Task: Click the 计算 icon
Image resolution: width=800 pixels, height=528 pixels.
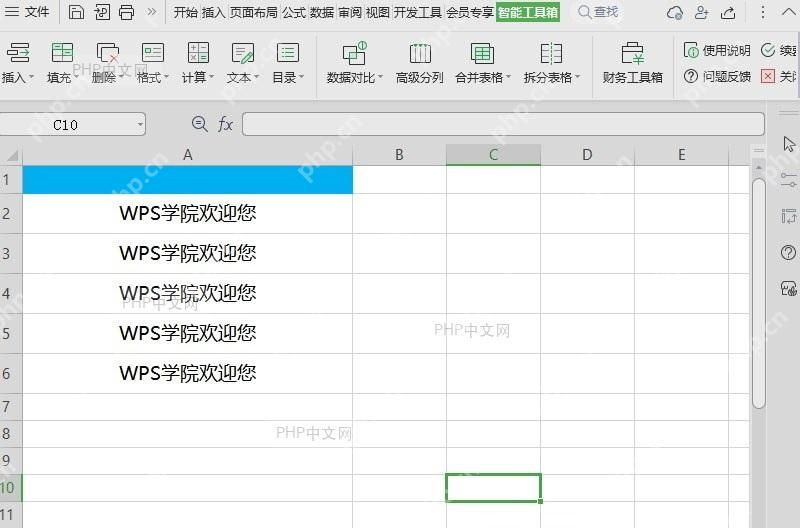Action: (x=198, y=53)
